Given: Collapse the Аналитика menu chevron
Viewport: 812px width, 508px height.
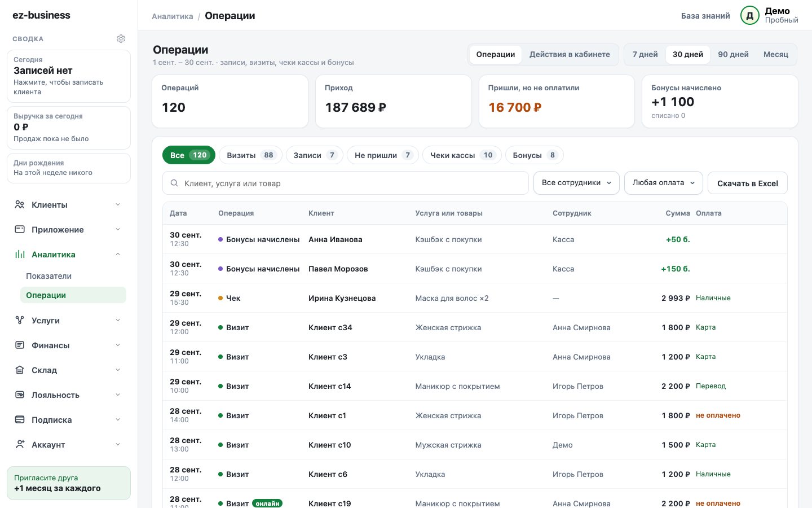Looking at the screenshot, I should coord(118,255).
